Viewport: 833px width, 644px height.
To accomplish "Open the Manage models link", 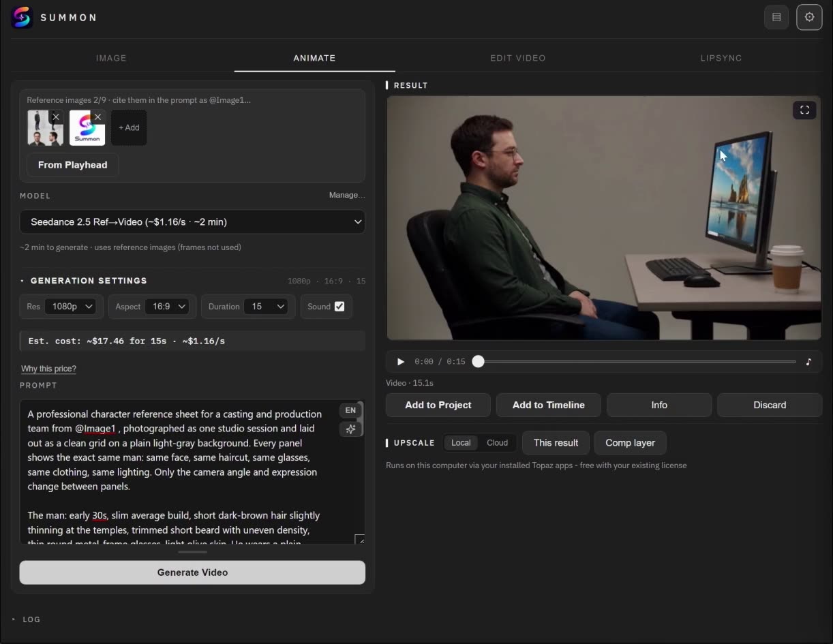I will click(347, 195).
